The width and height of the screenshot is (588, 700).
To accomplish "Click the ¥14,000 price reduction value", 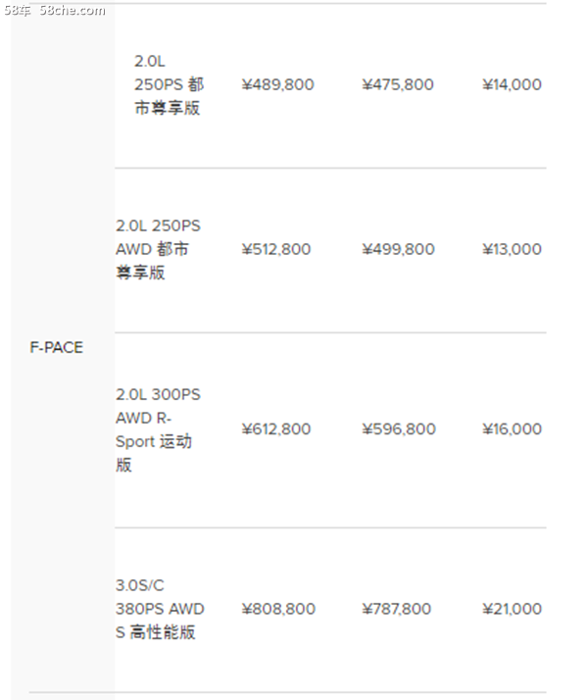I will coord(512,84).
